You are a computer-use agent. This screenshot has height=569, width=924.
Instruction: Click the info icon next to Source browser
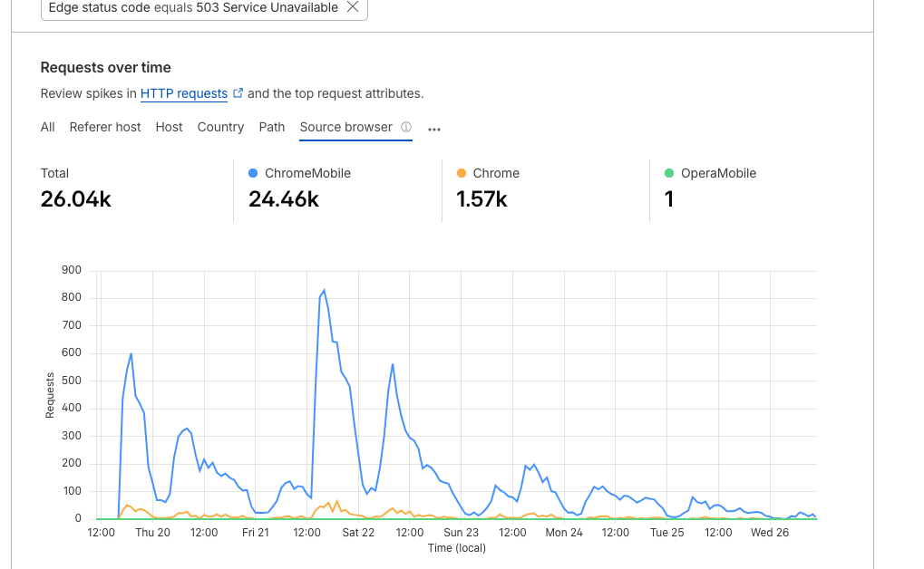[x=406, y=128]
